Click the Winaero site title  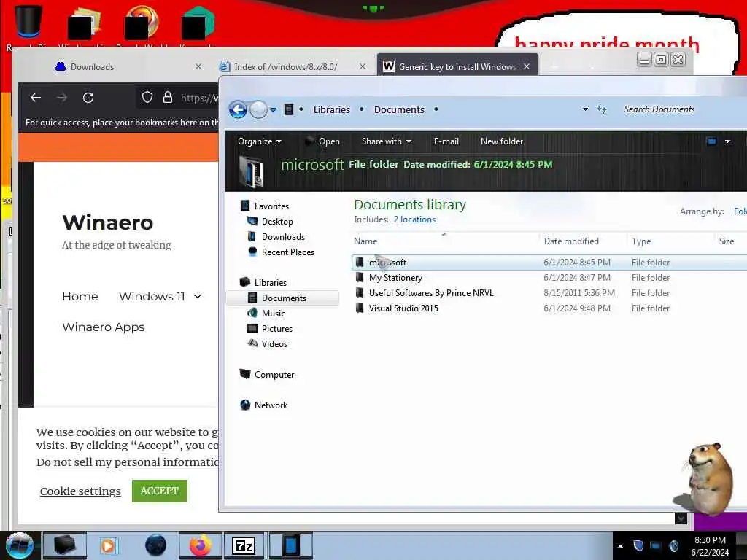point(108,222)
